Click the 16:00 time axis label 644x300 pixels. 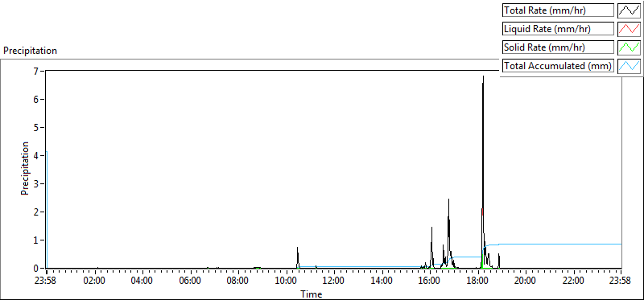coord(430,282)
